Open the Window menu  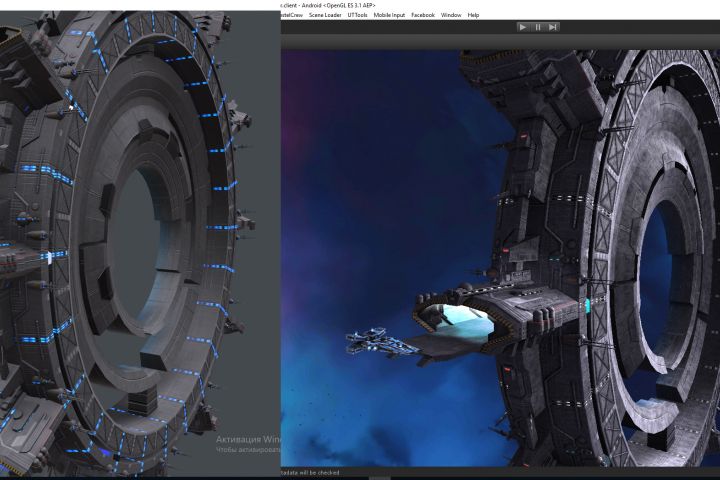451,15
